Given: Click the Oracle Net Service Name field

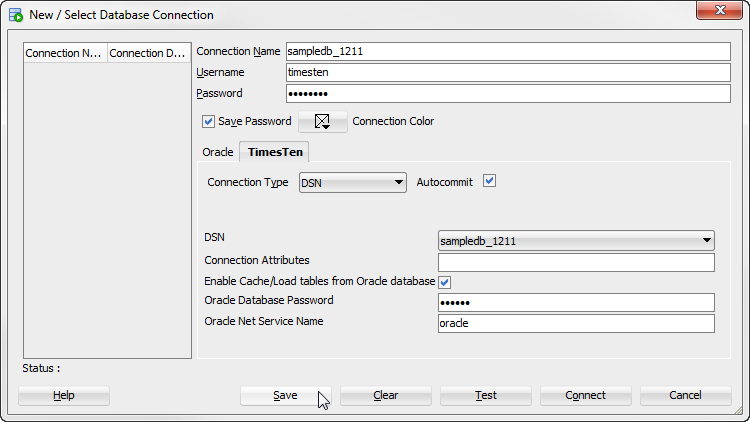Looking at the screenshot, I should point(576,323).
